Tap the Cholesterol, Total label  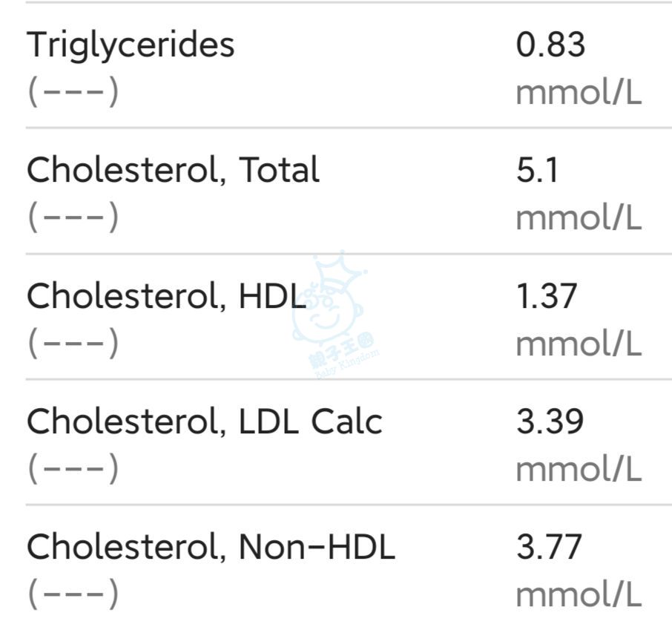coord(173,170)
